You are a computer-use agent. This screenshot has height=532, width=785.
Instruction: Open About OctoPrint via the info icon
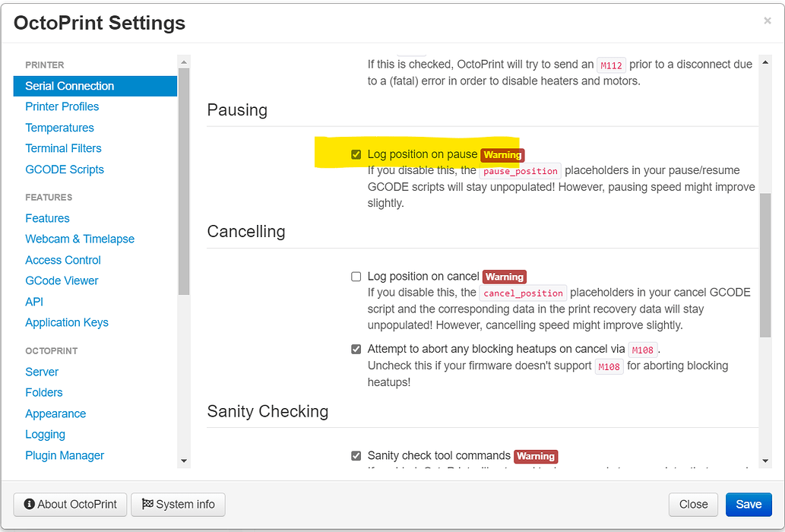tap(28, 504)
